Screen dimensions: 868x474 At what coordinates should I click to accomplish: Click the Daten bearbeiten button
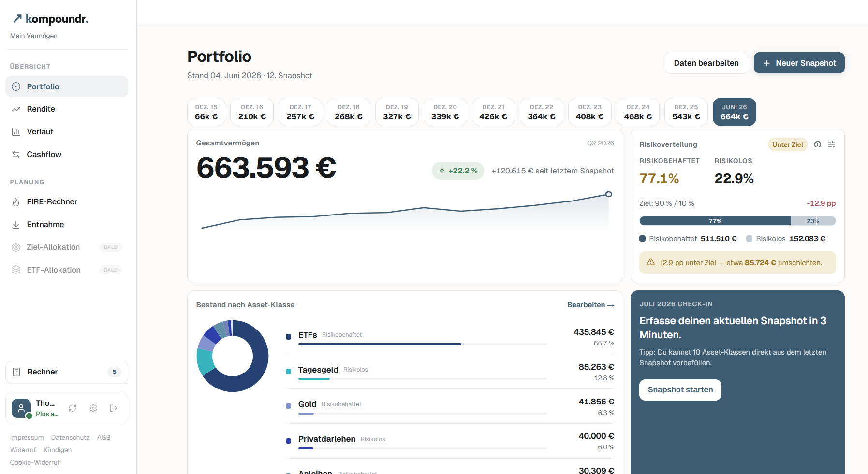706,63
